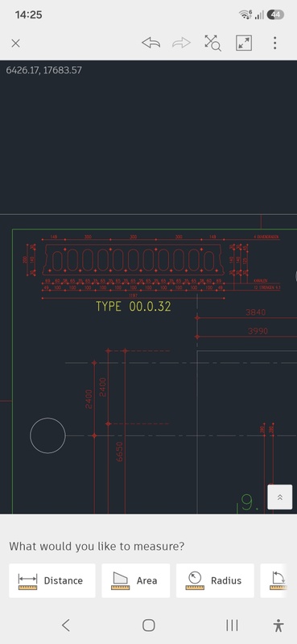
Task: Select the 3840 dimension text
Action: click(255, 312)
